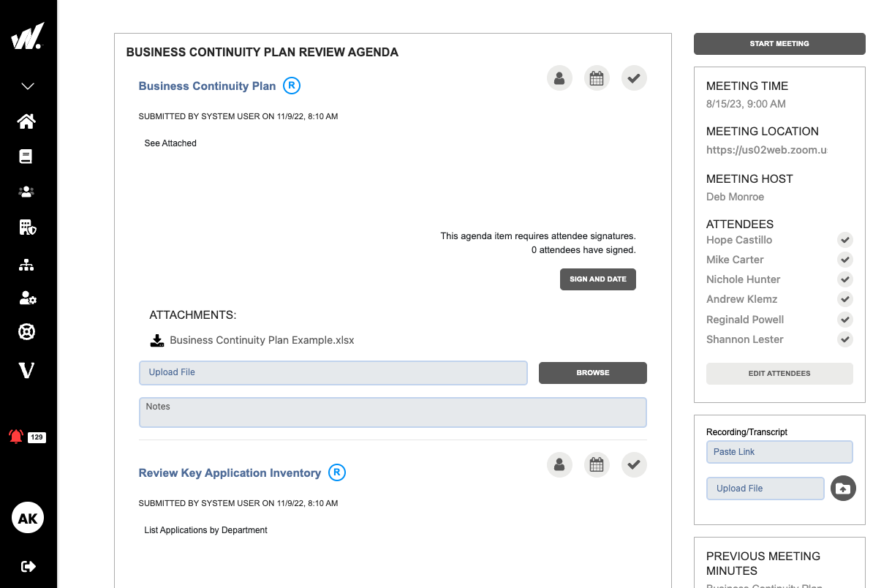Screen dimensions: 892x588
Task: Open the AK account avatar menu
Action: [27, 517]
